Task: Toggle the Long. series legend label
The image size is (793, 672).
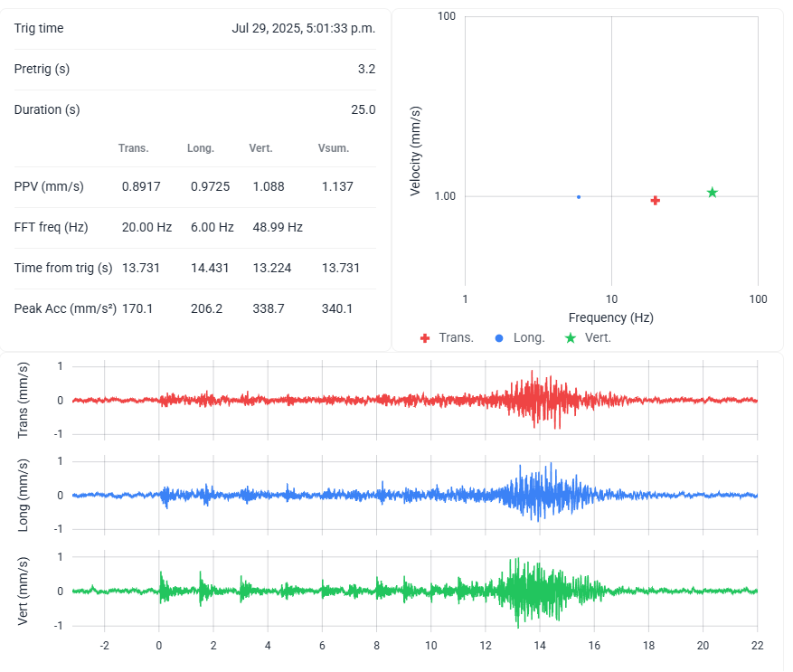Action: click(529, 337)
